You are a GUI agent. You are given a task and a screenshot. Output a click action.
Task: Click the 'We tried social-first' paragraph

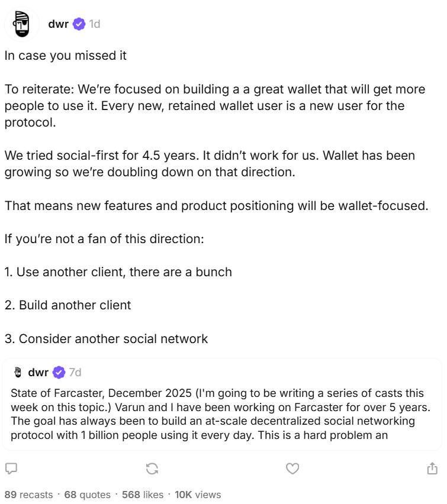210,164
